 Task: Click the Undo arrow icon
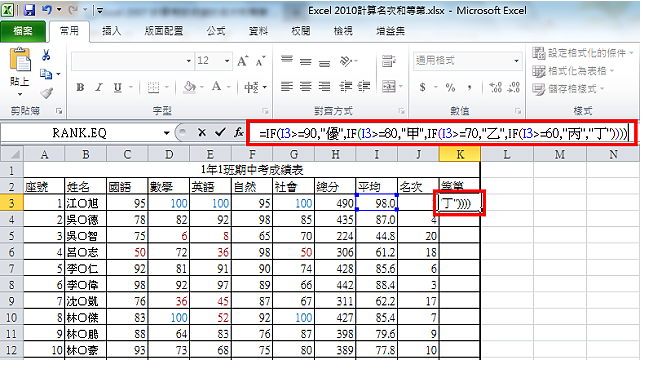(x=47, y=10)
